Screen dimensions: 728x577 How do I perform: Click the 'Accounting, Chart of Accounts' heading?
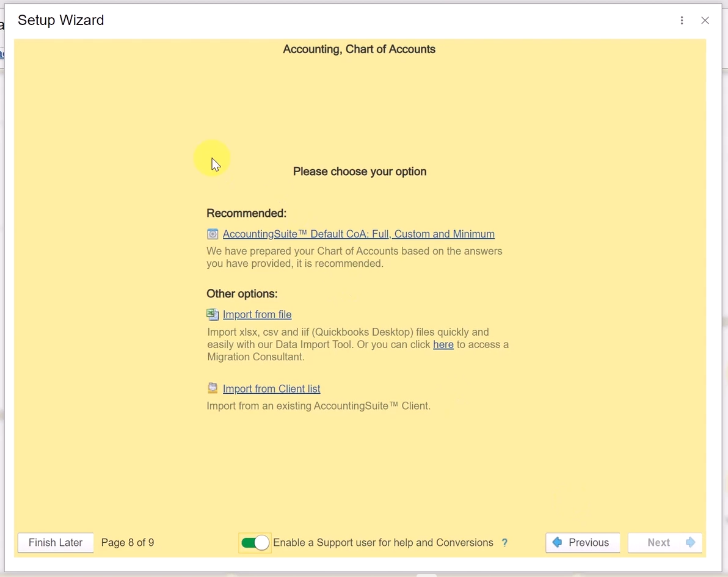359,49
